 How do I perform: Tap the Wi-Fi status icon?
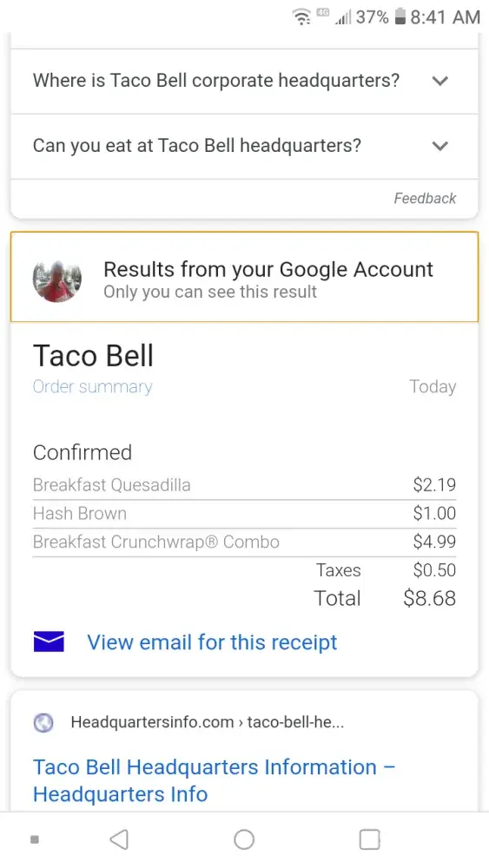pyautogui.click(x=301, y=17)
